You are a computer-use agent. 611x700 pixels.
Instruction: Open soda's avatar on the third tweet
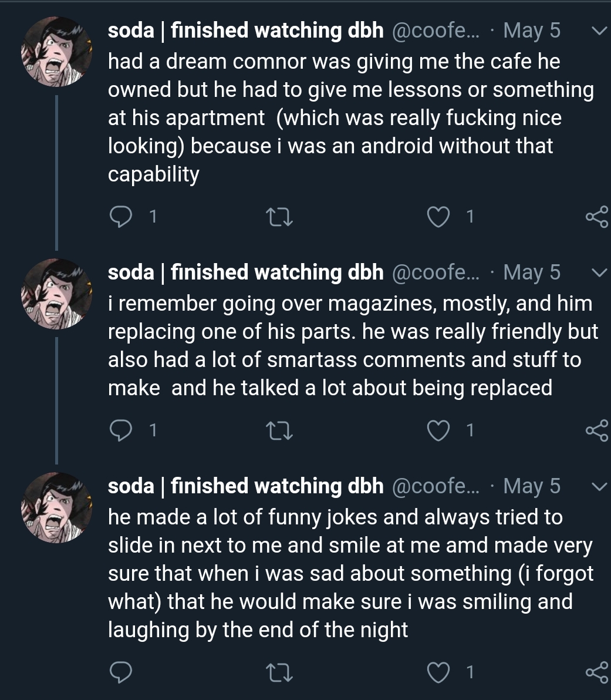[x=57, y=507]
